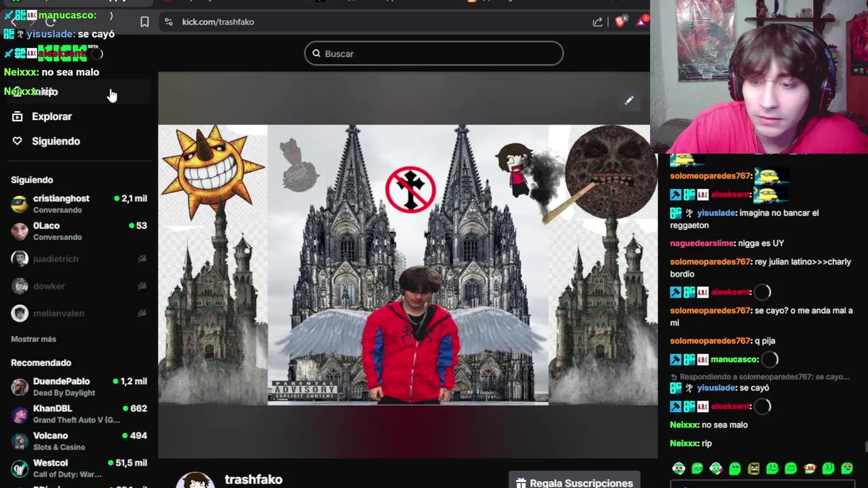Open the recommended channel DuendePablo
The width and height of the screenshot is (868, 488).
click(x=79, y=387)
